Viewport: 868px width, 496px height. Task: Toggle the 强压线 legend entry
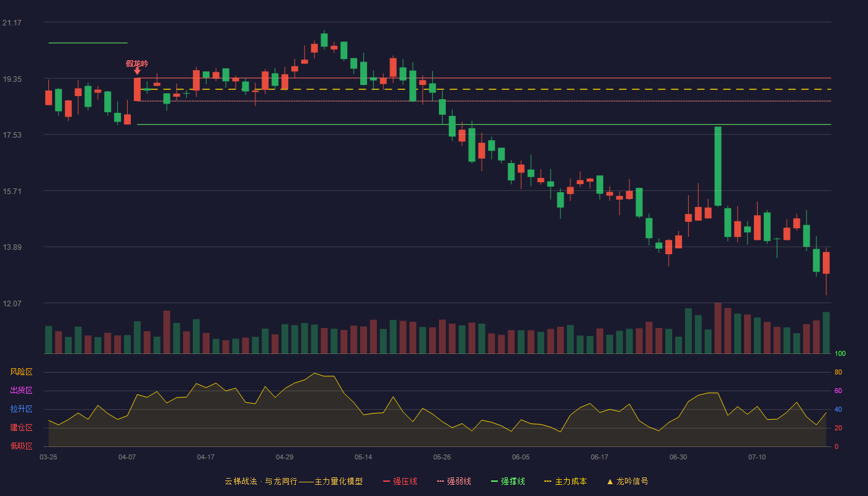pyautogui.click(x=400, y=481)
